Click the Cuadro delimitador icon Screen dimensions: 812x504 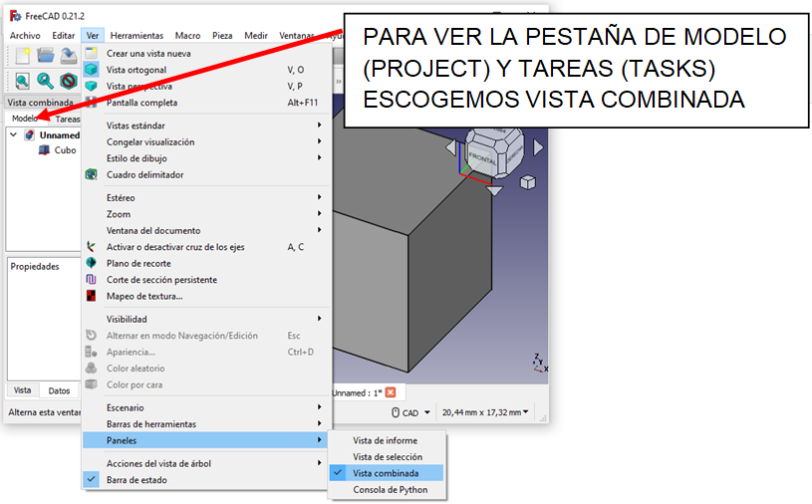pyautogui.click(x=92, y=174)
